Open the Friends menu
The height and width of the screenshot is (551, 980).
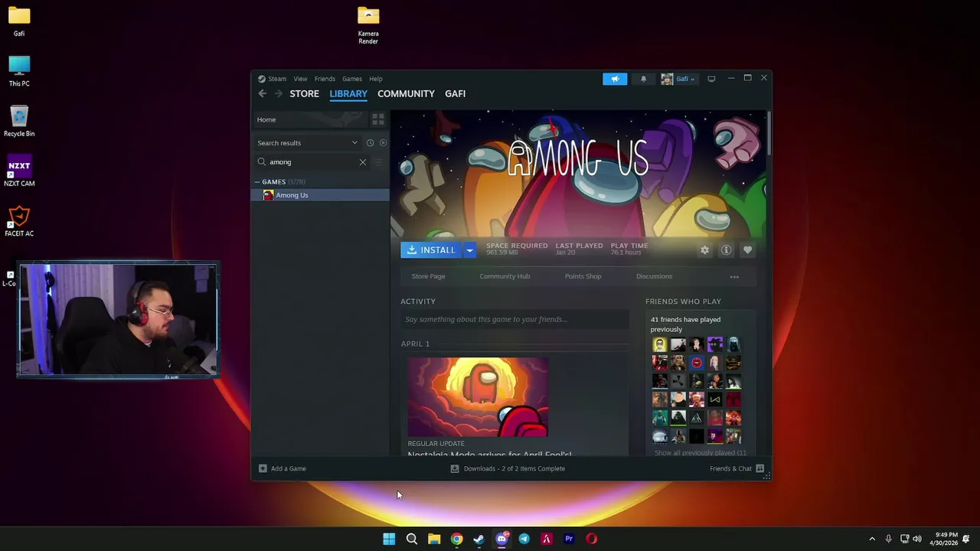point(325,79)
